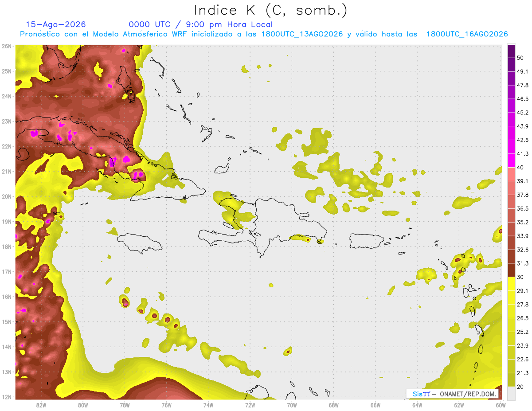Click the colorbar value label 21.3
The width and height of the screenshot is (532, 411).
tap(522, 373)
